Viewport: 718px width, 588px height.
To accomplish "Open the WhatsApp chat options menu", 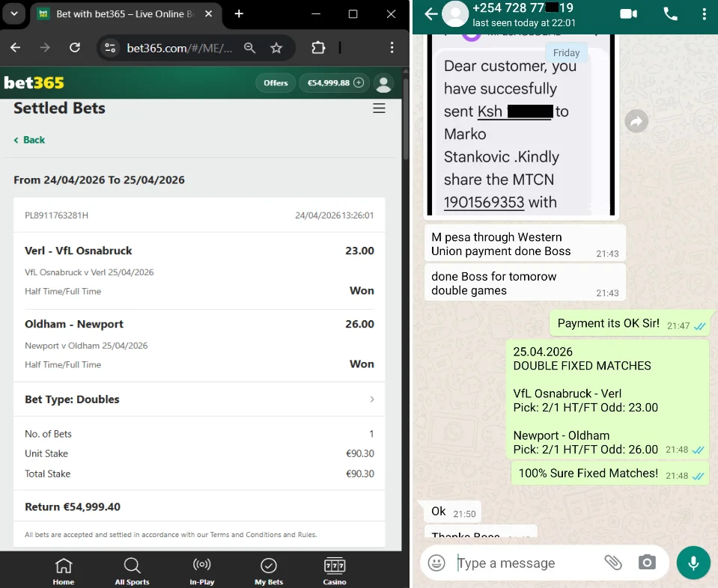I will click(704, 14).
